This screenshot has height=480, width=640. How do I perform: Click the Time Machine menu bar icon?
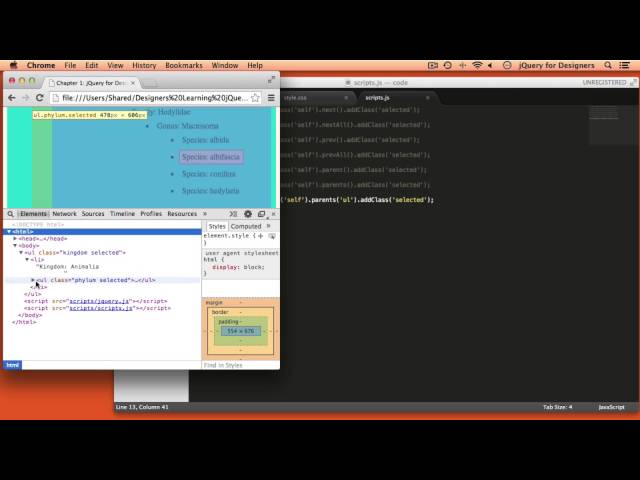tap(448, 65)
